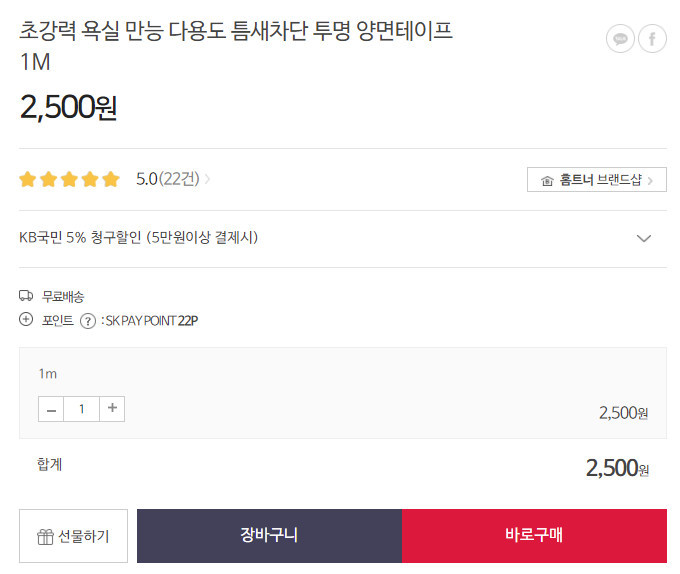Open the point help question mark icon
The image size is (680, 574).
coord(88,321)
